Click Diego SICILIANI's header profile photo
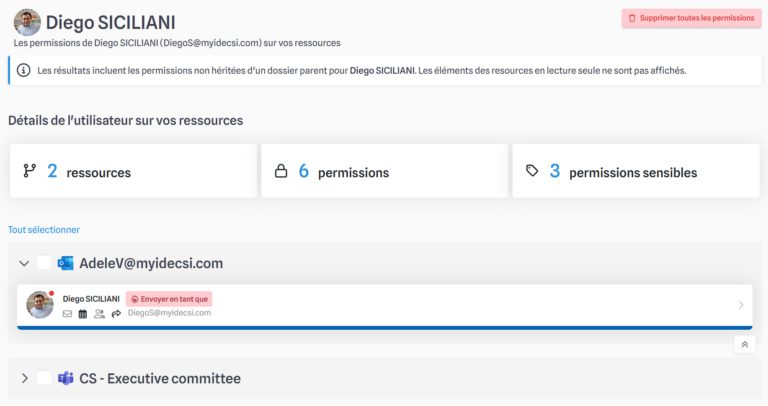768x406 pixels. [x=27, y=22]
